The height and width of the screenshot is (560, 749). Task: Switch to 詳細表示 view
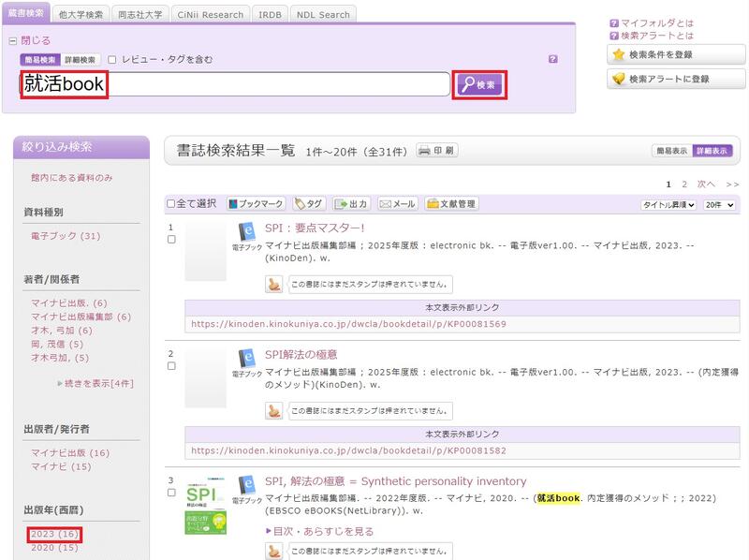click(x=712, y=151)
